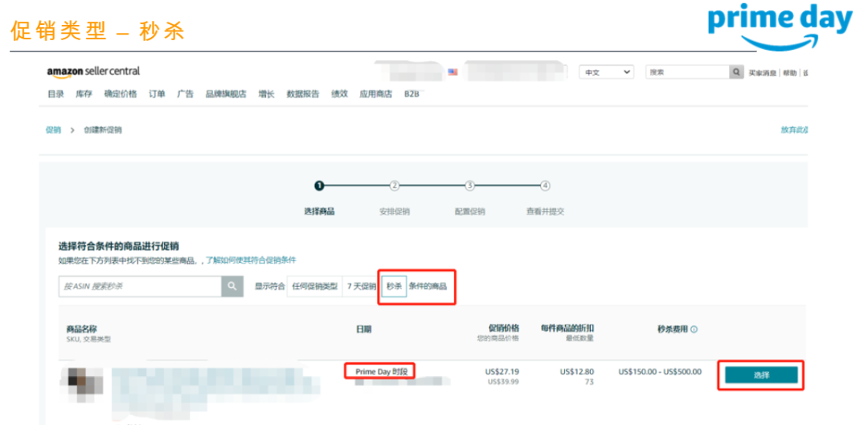Click the 选择 button for the product
The width and height of the screenshot is (868, 425).
coord(761,374)
